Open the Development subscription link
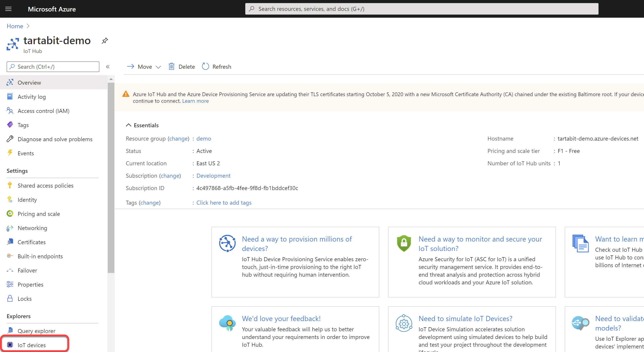Viewport: 644px width, 352px height. coord(213,176)
